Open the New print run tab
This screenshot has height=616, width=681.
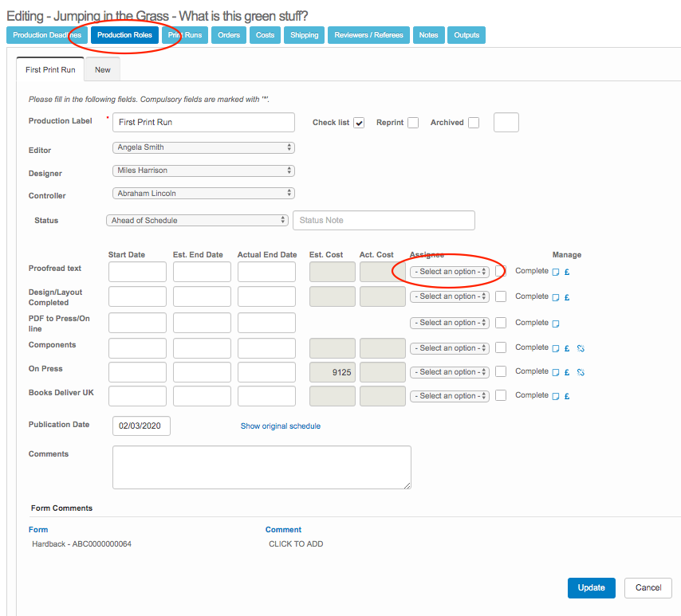pyautogui.click(x=103, y=69)
